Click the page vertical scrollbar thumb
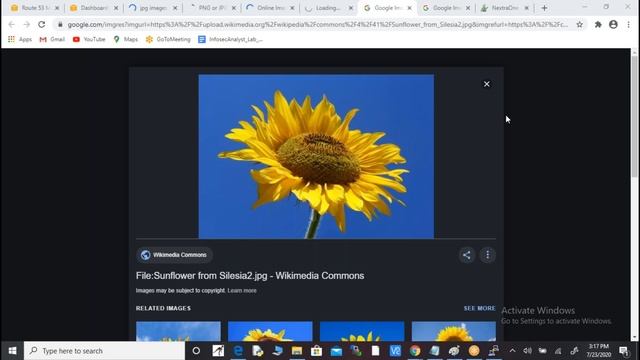 [634, 116]
